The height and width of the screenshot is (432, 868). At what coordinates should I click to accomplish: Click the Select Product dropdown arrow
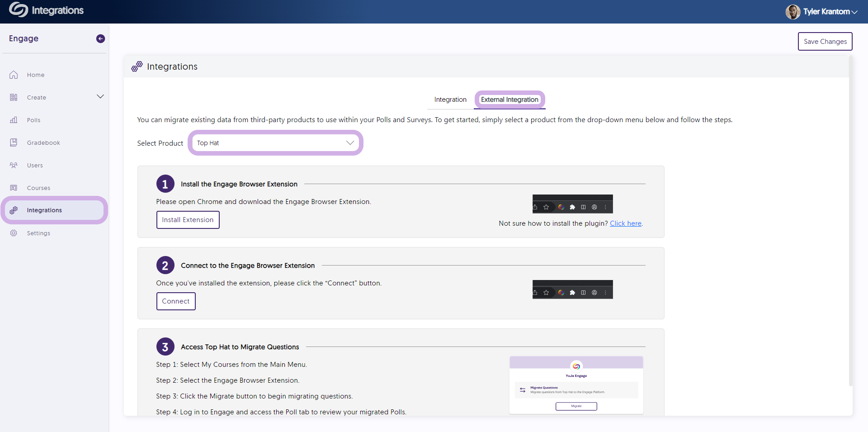350,143
